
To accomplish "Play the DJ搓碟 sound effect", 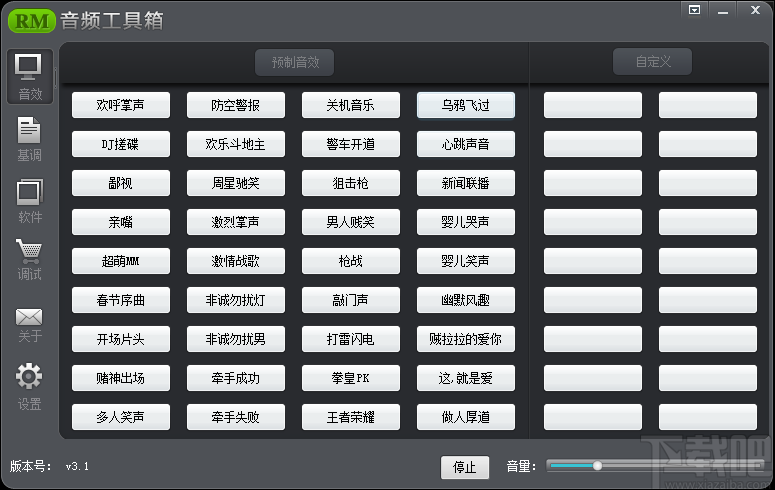I will click(121, 144).
